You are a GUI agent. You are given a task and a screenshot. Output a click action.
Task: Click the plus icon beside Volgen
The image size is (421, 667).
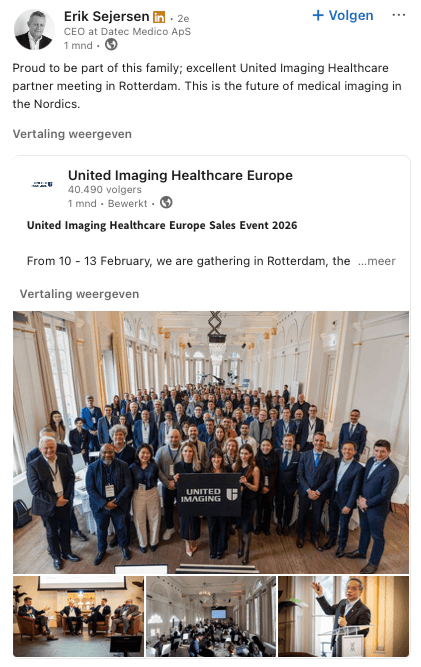[318, 16]
